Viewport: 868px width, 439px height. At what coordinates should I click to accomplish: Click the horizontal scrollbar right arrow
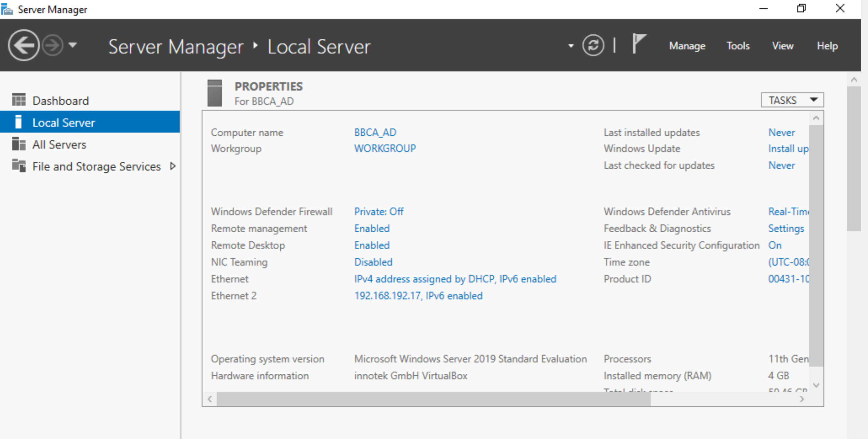coord(802,399)
